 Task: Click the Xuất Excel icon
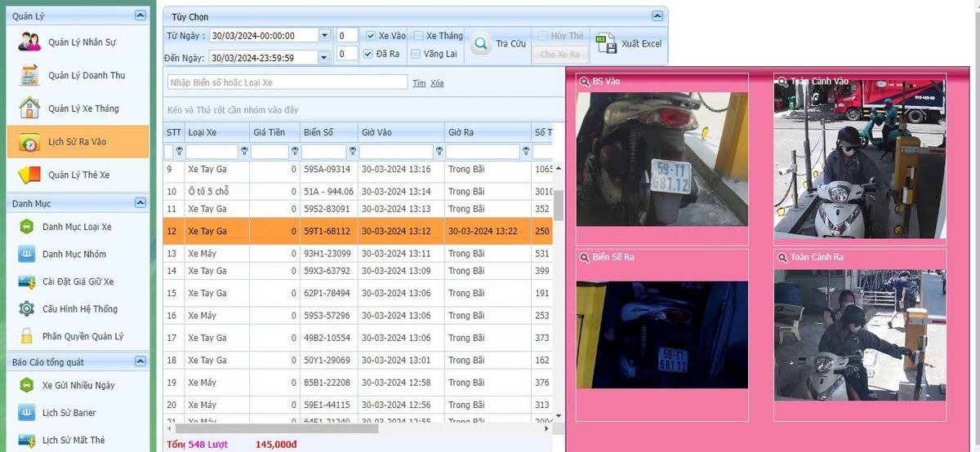[x=606, y=44]
